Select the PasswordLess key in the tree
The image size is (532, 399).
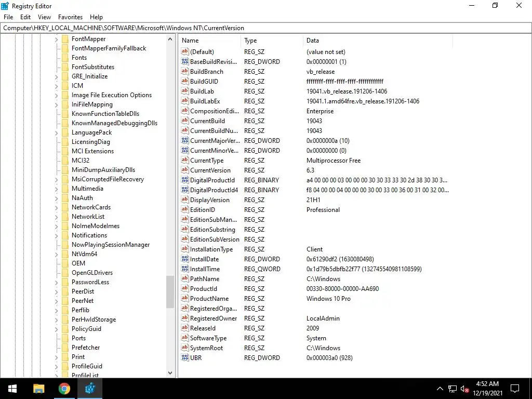[x=90, y=282]
